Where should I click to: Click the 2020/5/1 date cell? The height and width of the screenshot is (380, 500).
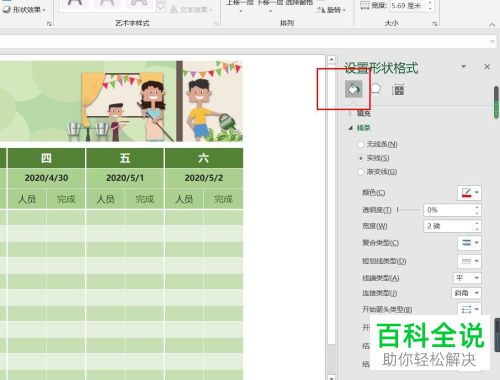click(x=125, y=178)
